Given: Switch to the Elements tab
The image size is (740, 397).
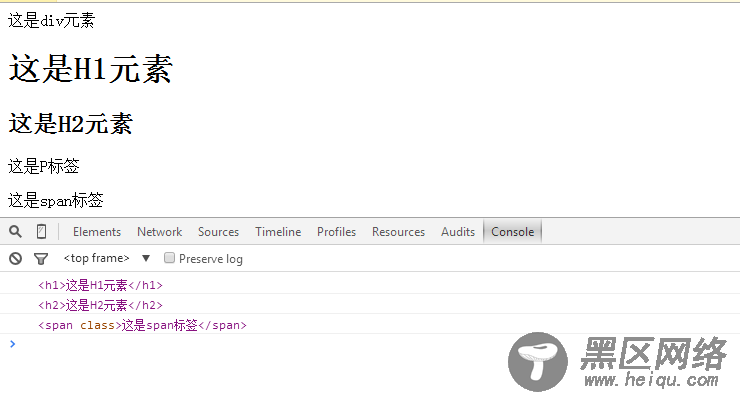Looking at the screenshot, I should (x=97, y=232).
